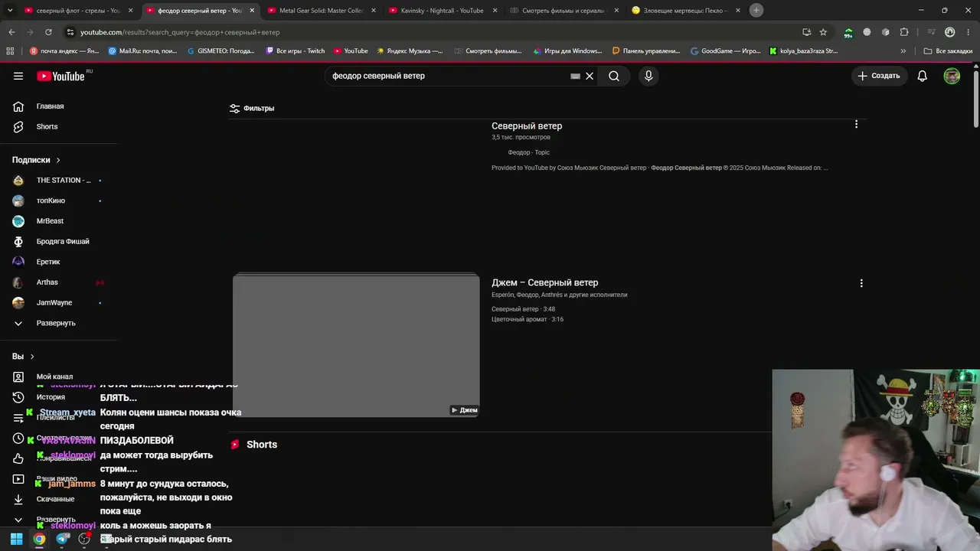Viewport: 980px width, 551px height.
Task: Open options menu for 'Северный ветер' video
Action: [856, 124]
